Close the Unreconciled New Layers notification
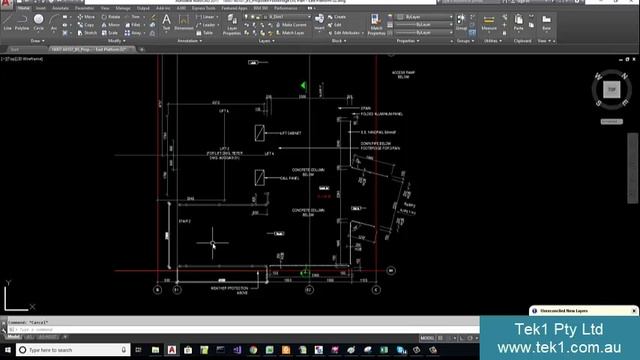Screen dimensions: 640x360 [634, 311]
